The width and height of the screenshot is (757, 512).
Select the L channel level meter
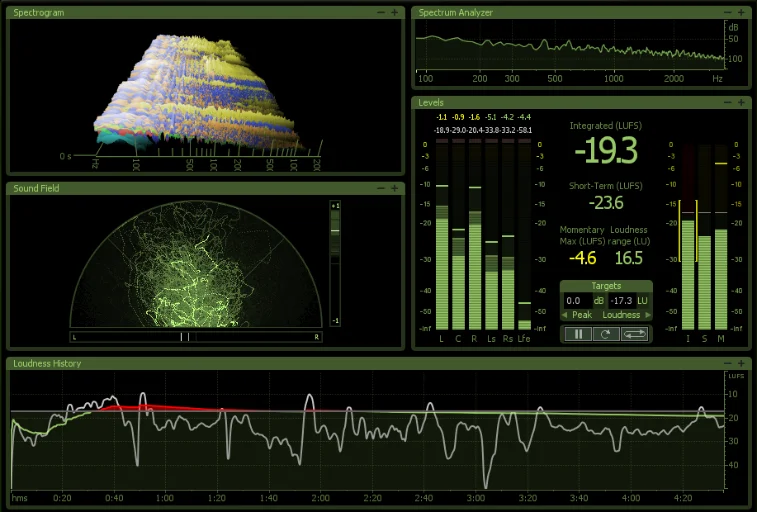[442, 235]
